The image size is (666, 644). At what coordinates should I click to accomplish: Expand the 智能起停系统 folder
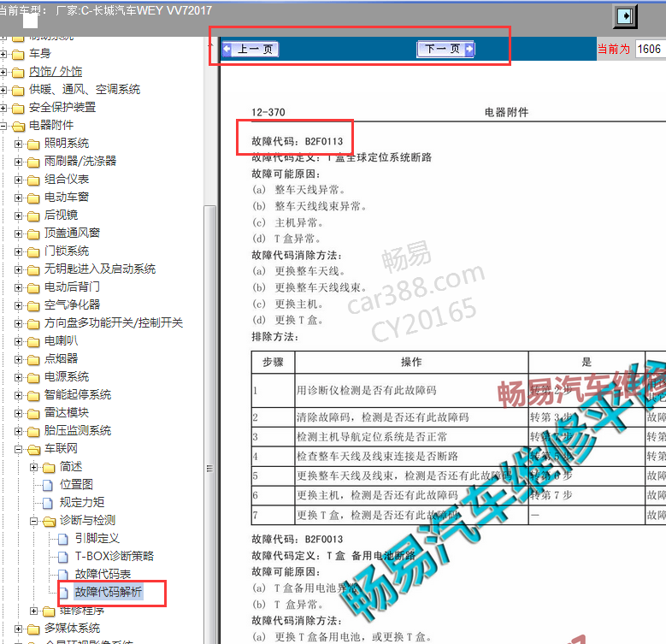[18, 395]
